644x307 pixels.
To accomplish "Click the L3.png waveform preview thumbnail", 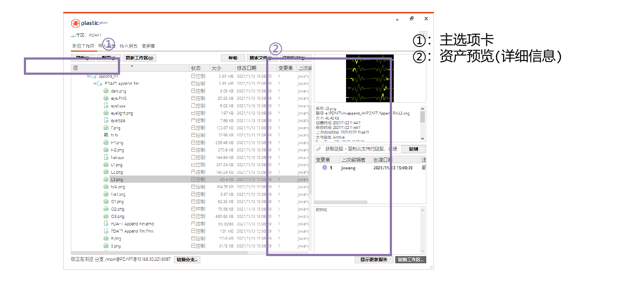I will coord(370,78).
